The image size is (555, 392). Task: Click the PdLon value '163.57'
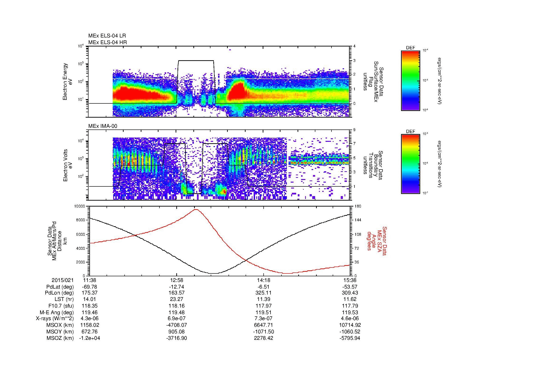(177, 293)
